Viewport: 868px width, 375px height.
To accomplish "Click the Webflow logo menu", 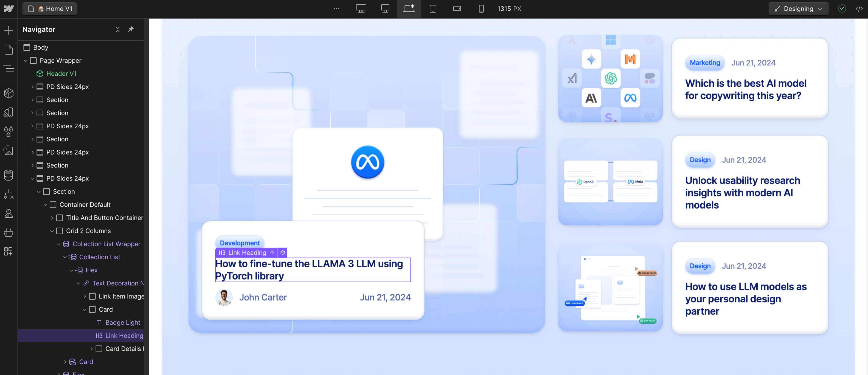I will click(x=9, y=9).
